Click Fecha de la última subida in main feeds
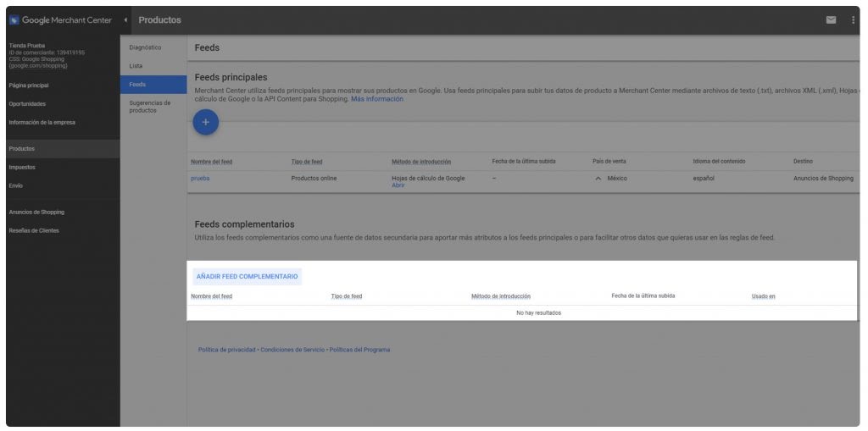Screen dimensions: 868x431 click(524, 161)
